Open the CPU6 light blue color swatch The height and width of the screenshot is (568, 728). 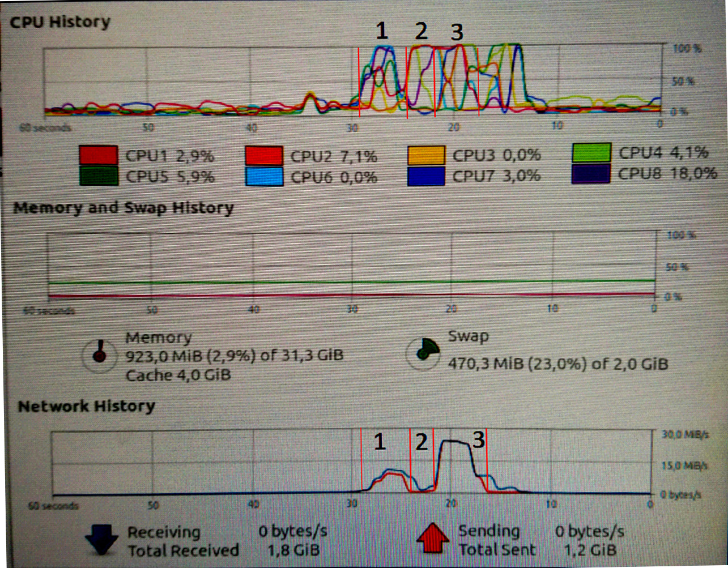[264, 176]
